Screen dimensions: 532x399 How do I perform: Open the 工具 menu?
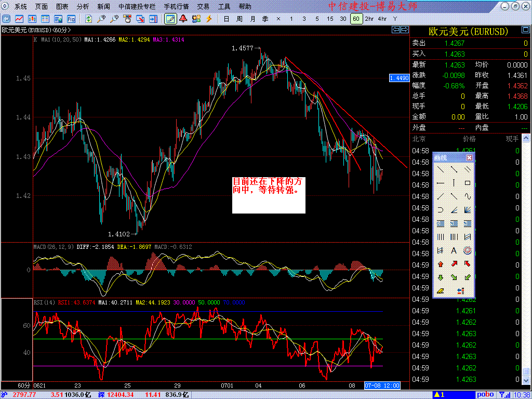[x=224, y=6]
